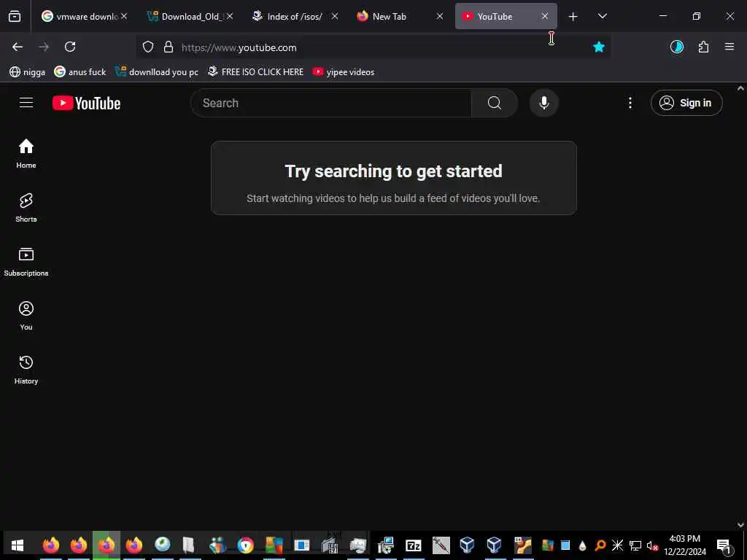Click the scrollbar down arrow on the page
Viewport: 747px width, 560px height.
tap(740, 524)
